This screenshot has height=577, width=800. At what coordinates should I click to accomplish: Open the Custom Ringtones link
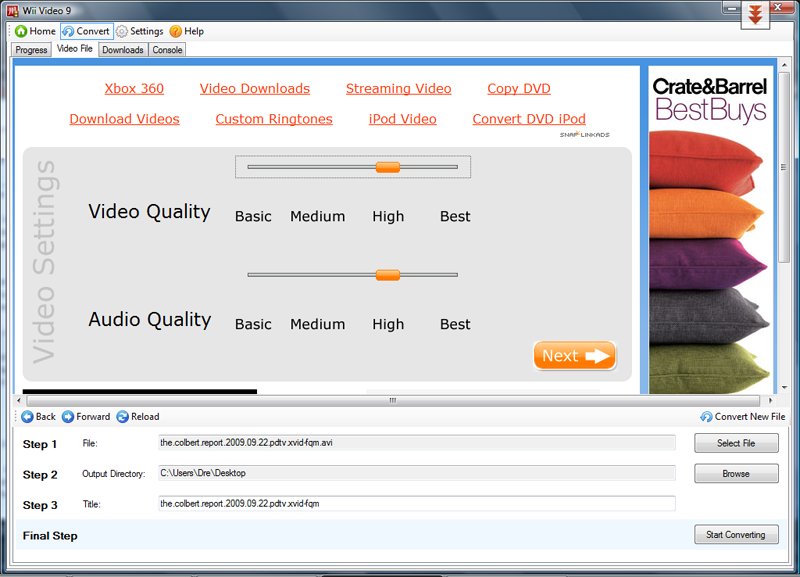[x=274, y=119]
